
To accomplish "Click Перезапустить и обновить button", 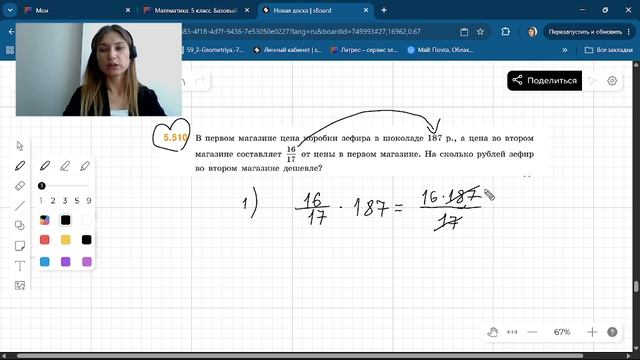I will click(x=588, y=31).
